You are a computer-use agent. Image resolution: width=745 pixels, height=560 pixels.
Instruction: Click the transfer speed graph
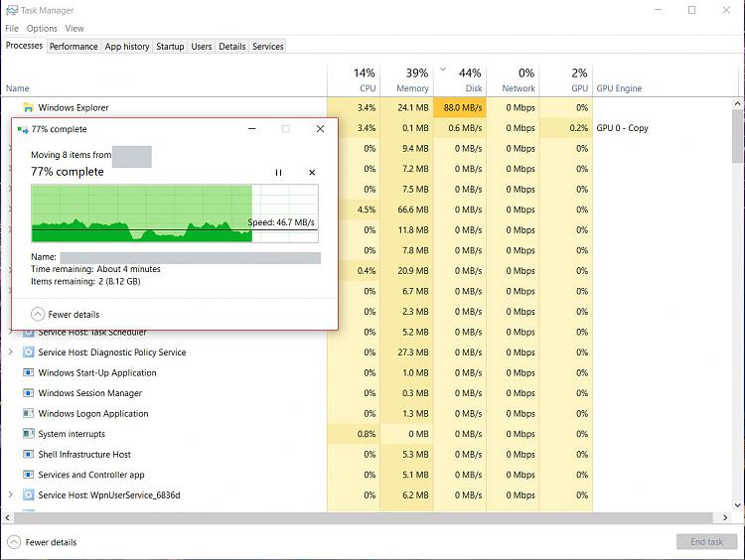point(175,213)
